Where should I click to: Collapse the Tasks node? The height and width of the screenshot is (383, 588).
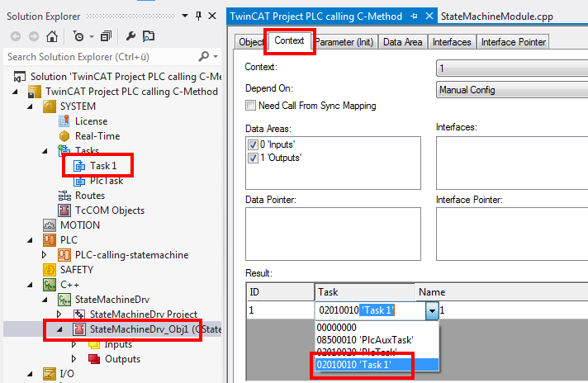[x=45, y=151]
